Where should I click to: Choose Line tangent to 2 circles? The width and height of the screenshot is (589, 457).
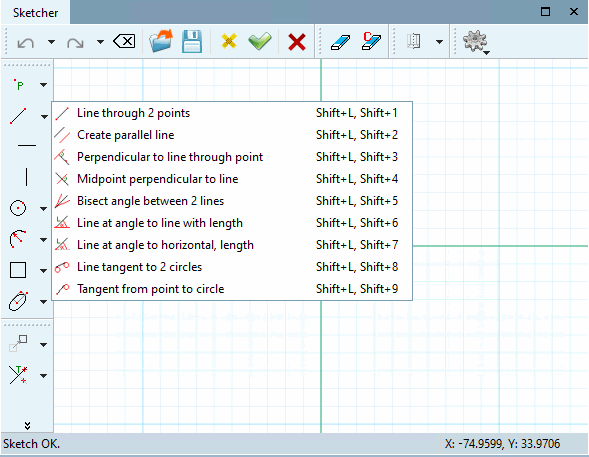click(232, 267)
